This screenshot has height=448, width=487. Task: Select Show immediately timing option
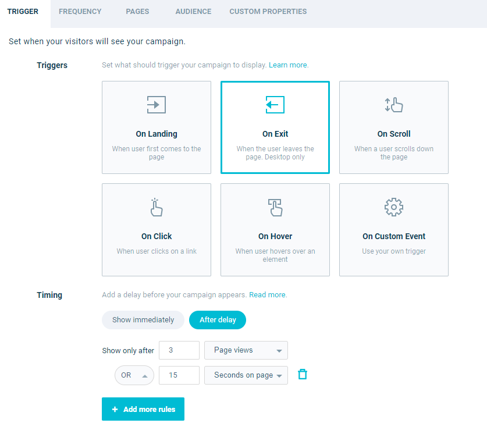143,320
